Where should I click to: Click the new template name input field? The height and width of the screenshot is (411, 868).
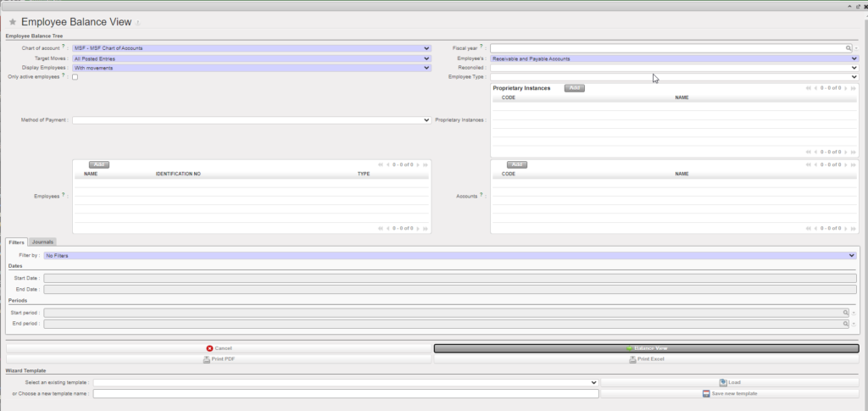(346, 393)
